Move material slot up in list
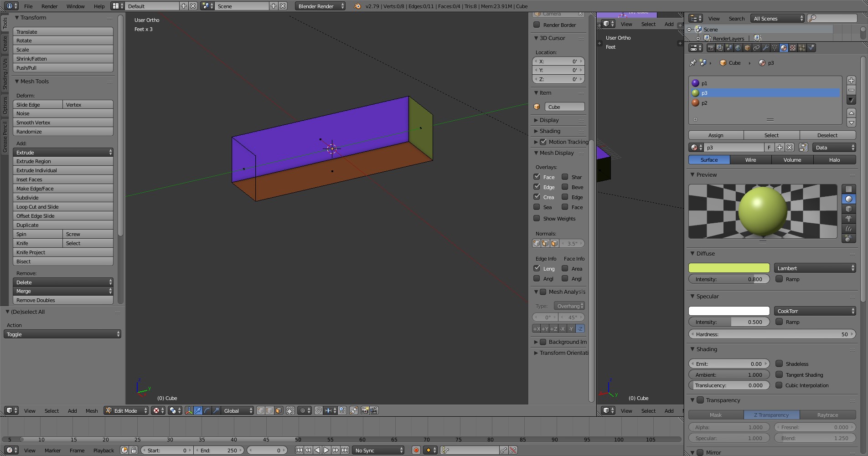868x456 pixels. pyautogui.click(x=851, y=113)
